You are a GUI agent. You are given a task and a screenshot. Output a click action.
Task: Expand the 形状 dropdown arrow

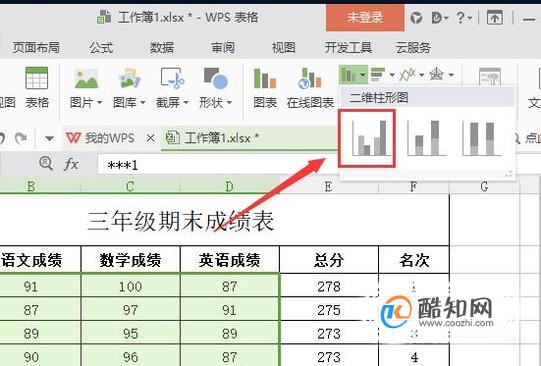(229, 102)
